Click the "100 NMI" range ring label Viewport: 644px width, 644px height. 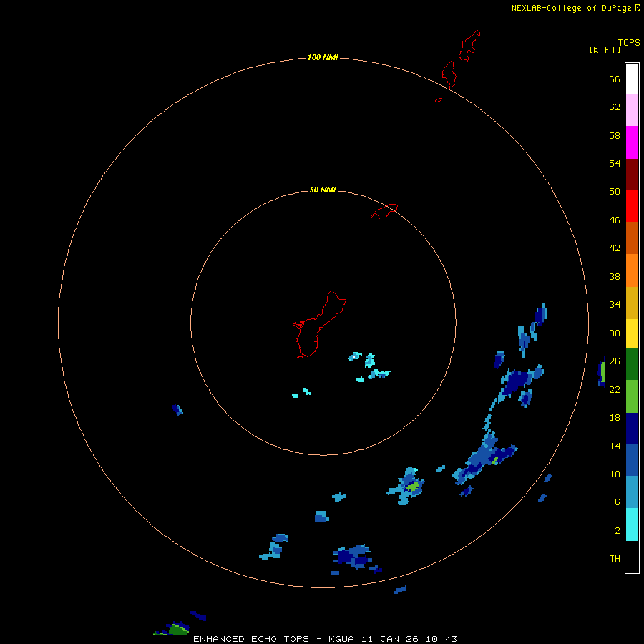tap(323, 57)
